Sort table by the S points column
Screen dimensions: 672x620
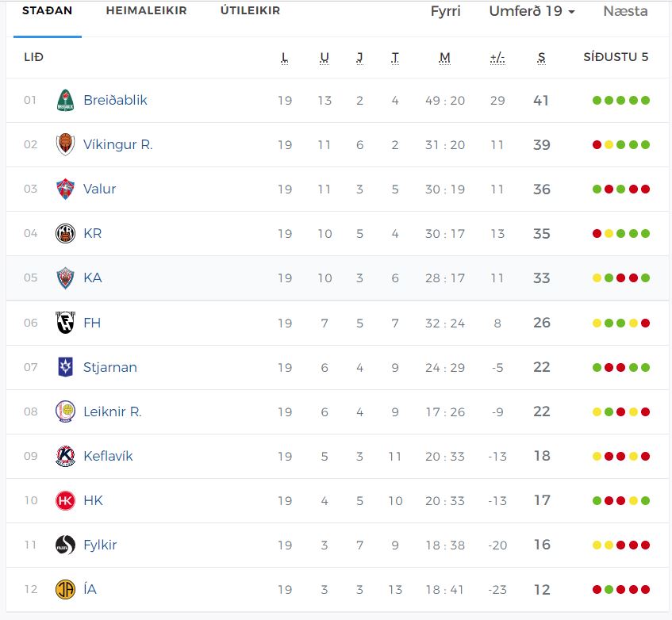(x=542, y=57)
